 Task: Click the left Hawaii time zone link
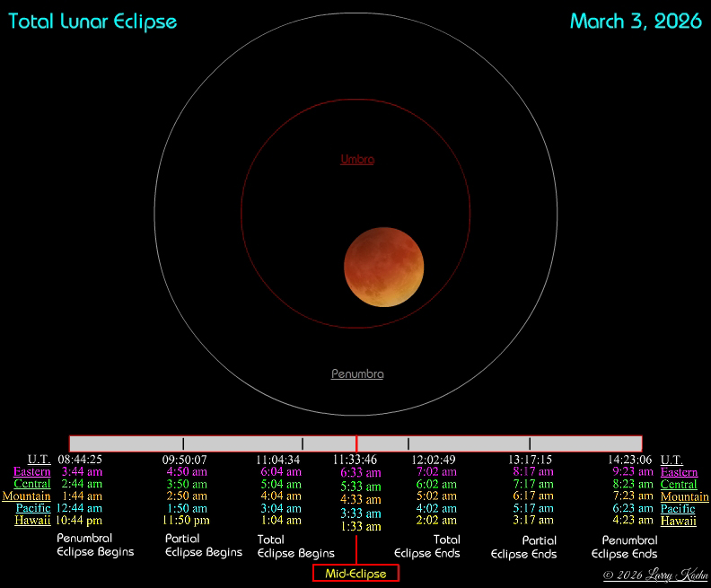pyautogui.click(x=32, y=520)
